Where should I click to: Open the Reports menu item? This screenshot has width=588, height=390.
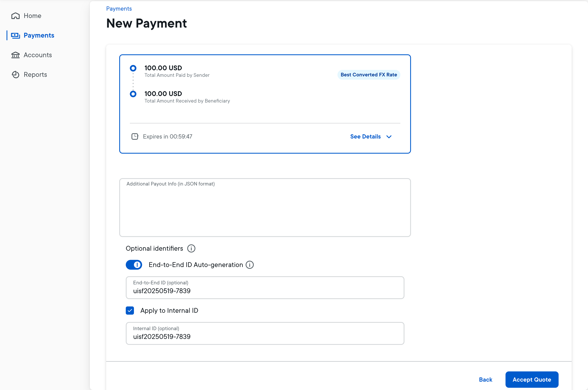(35, 75)
